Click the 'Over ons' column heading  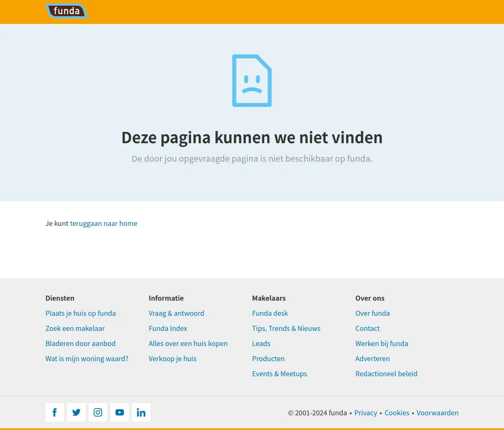pyautogui.click(x=370, y=298)
